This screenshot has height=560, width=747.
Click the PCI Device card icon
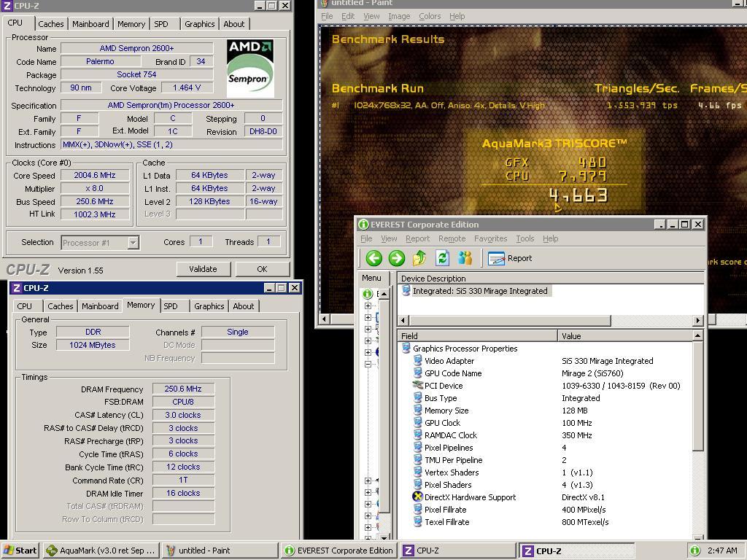(x=418, y=385)
